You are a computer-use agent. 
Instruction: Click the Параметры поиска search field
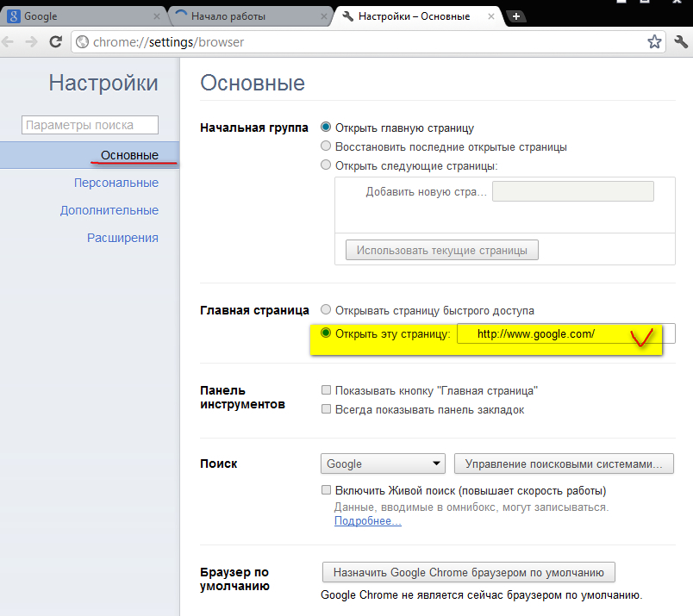(90, 125)
